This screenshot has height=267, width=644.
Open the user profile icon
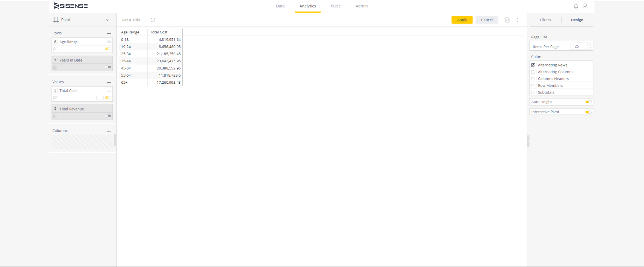coord(585,6)
